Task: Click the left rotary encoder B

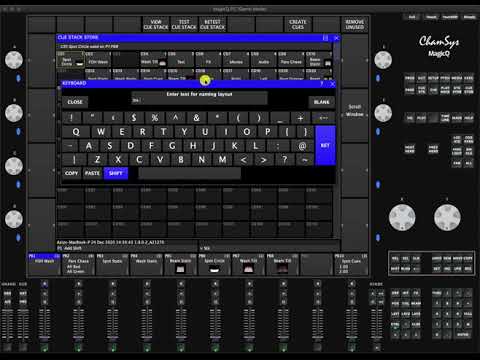Action: (x=14, y=113)
